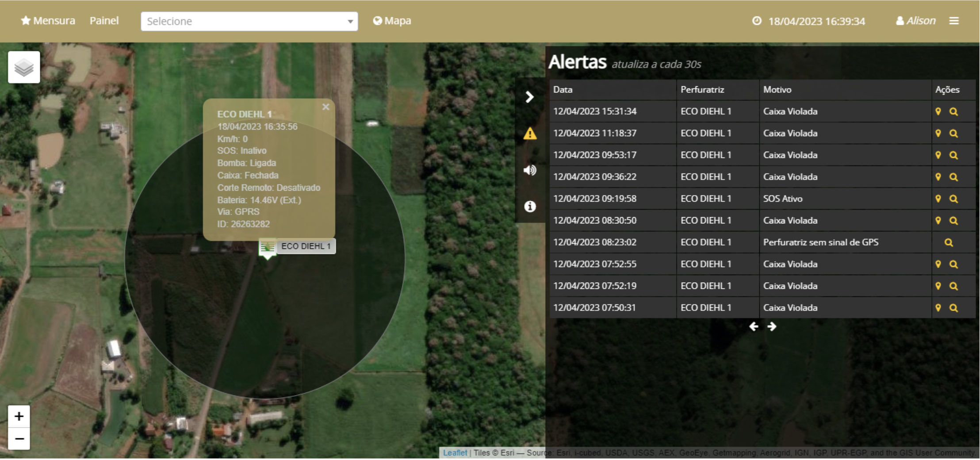
Task: Locate the 07:52:19 alert on the map
Action: (x=938, y=286)
